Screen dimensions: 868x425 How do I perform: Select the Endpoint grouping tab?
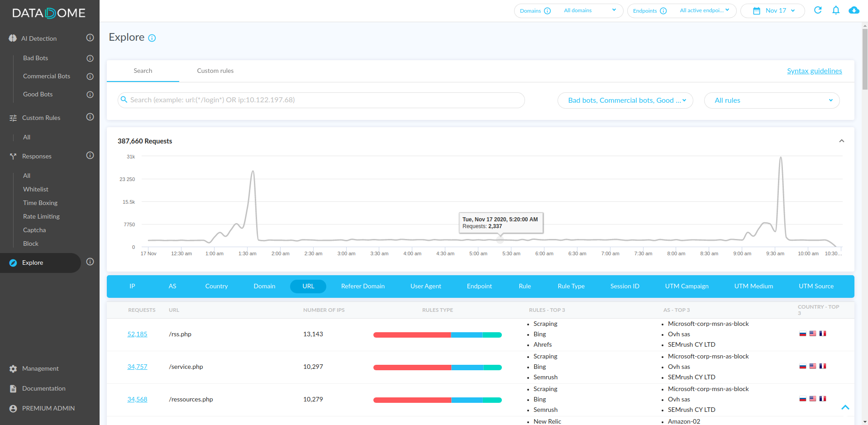tap(479, 287)
